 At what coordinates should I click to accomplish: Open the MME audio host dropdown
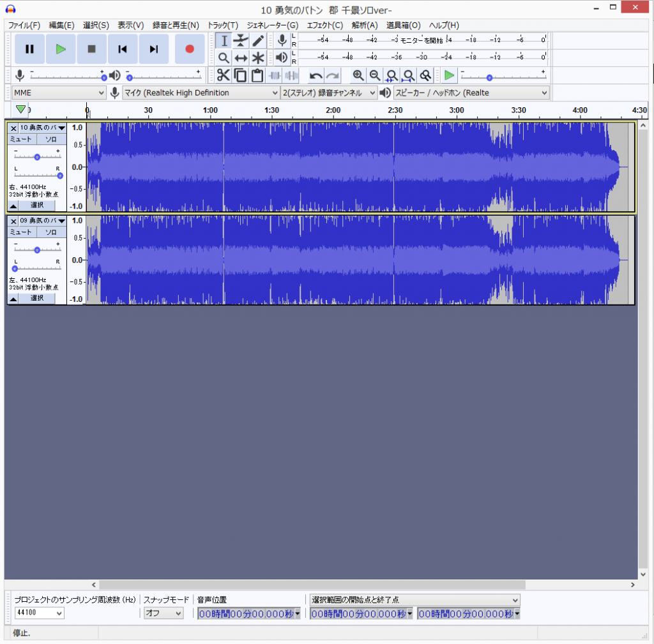(59, 93)
